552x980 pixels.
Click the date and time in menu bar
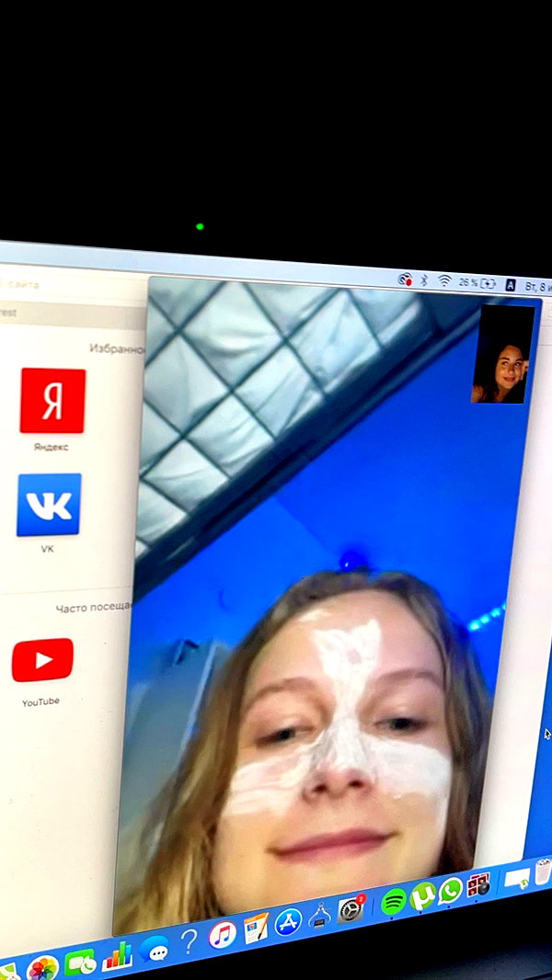538,286
